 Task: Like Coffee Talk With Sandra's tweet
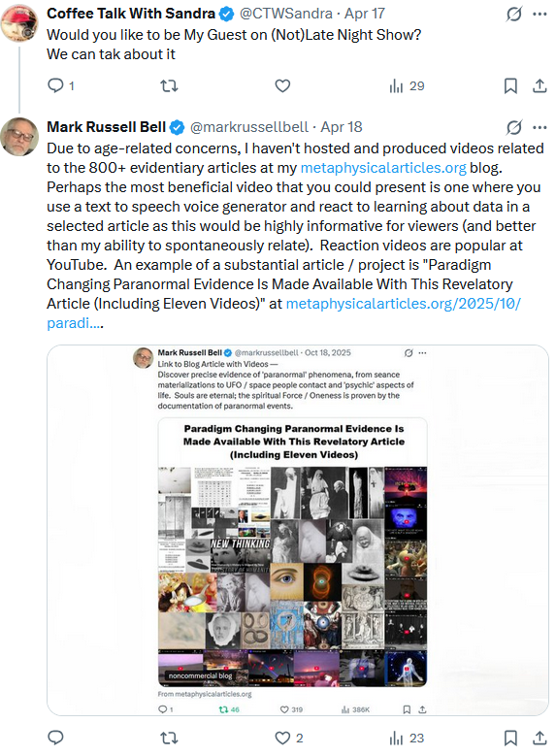pyautogui.click(x=282, y=85)
